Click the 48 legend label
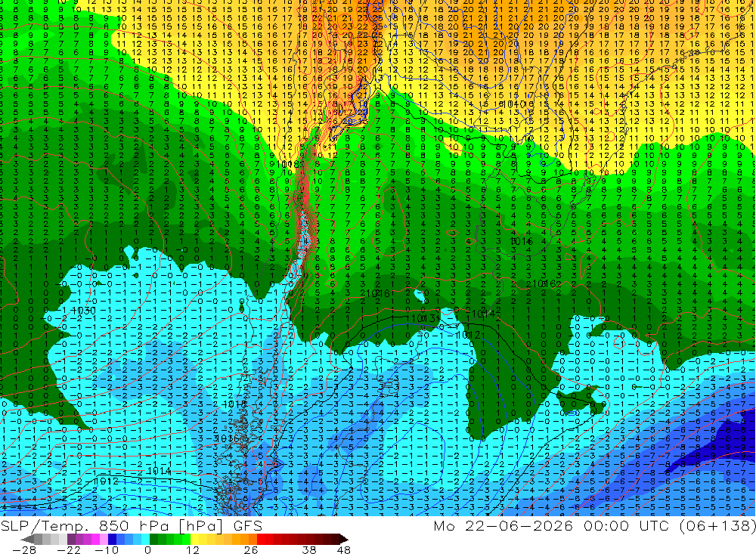The height and width of the screenshot is (554, 756). (343, 549)
